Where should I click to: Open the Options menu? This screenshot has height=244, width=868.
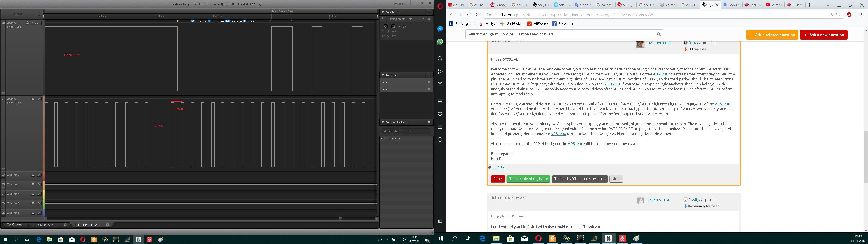click(400, 4)
